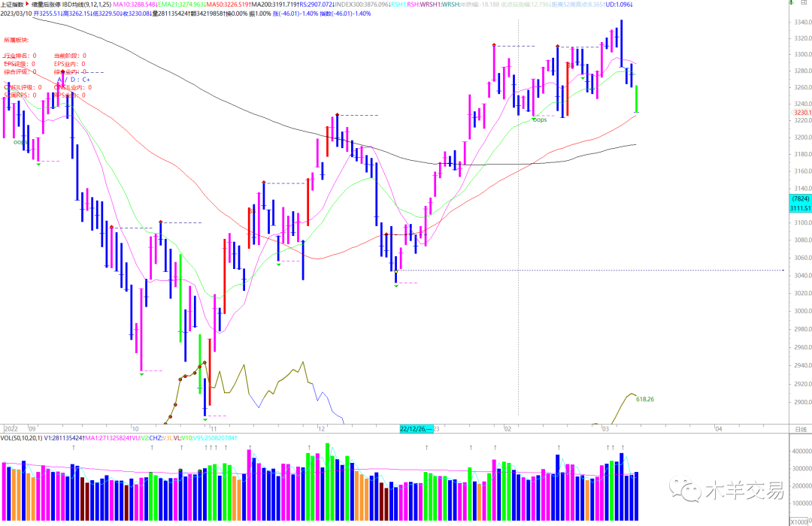Open the IBD均线(9,12,1,25) indicator settings

coord(86,5)
